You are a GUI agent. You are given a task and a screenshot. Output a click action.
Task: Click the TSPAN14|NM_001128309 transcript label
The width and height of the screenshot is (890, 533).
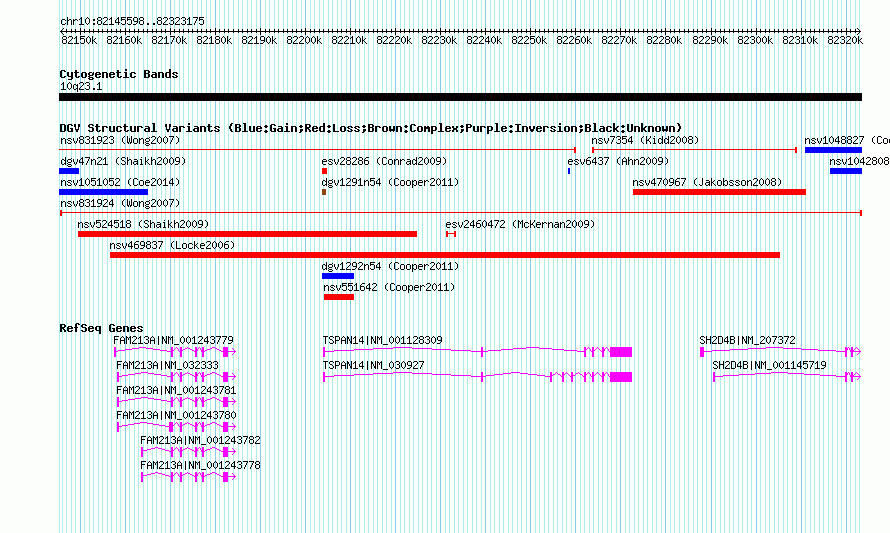click(383, 340)
